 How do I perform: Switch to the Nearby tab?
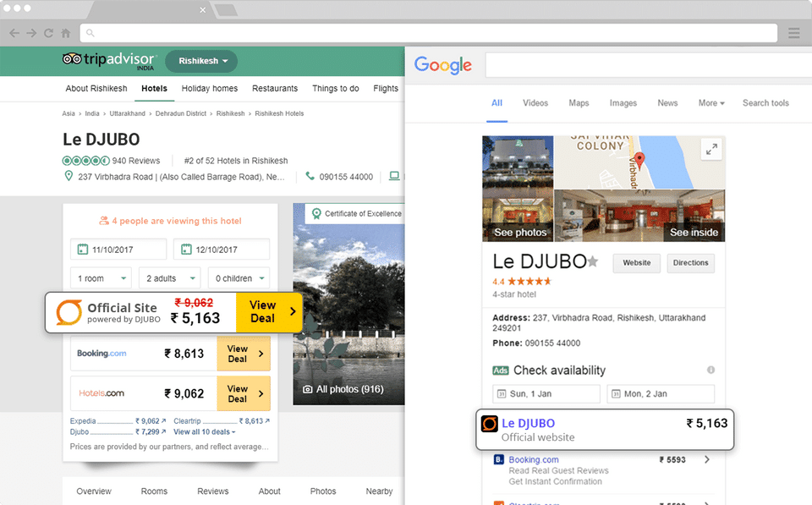[379, 491]
